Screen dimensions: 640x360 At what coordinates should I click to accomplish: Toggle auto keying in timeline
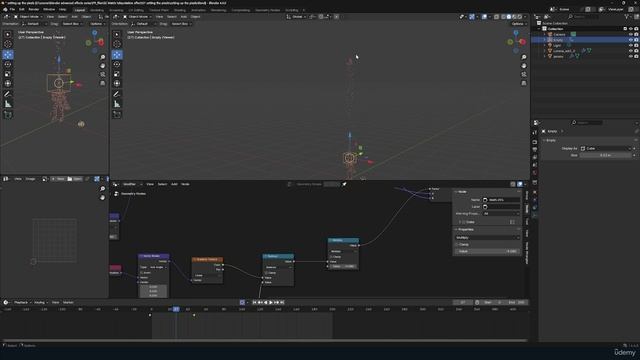(x=242, y=302)
